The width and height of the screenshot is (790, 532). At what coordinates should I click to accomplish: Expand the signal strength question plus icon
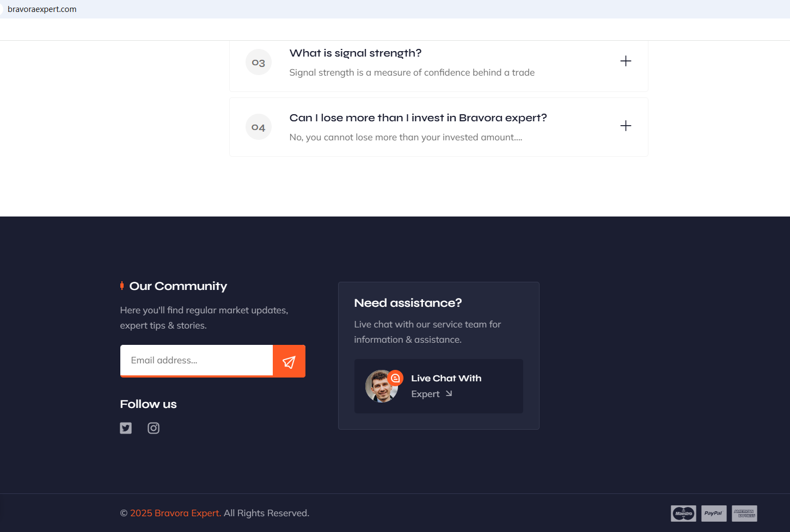click(x=626, y=61)
